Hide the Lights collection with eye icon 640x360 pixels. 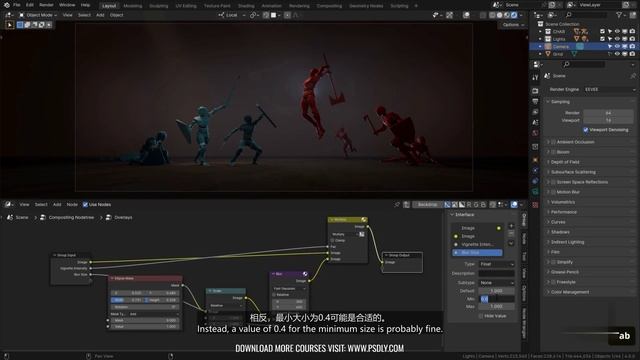click(x=617, y=39)
